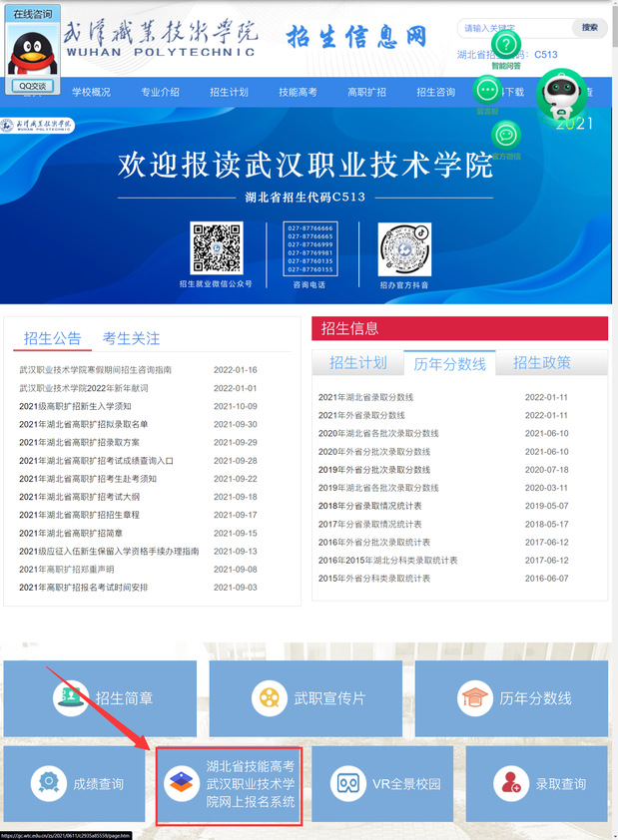Open 2021年湖北省高职扩招考生赴考须知
618x840 pixels.
point(88,479)
